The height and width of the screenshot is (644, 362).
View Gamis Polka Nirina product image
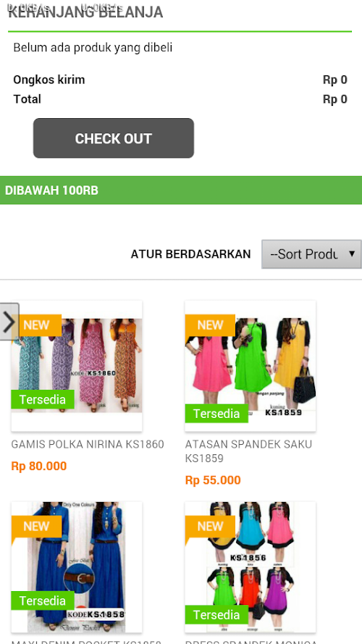pyautogui.click(x=77, y=366)
